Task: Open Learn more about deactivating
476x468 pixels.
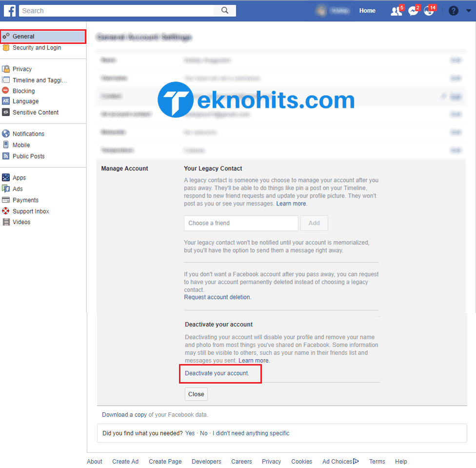Action: [x=254, y=361]
